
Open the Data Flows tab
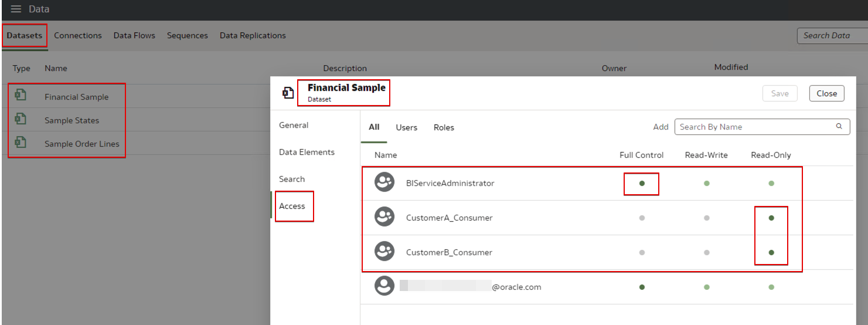[x=134, y=35]
